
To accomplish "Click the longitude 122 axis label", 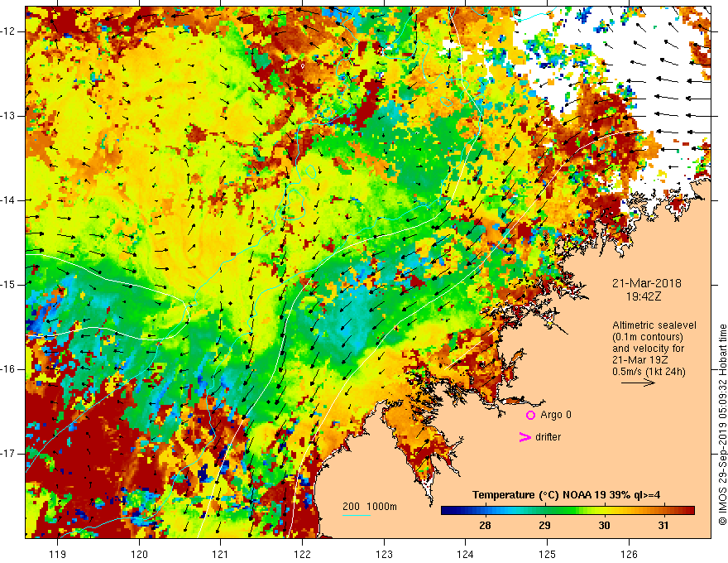I will click(x=302, y=554).
